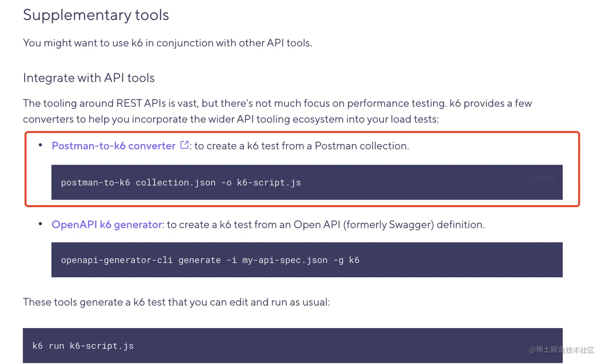This screenshot has width=604, height=364.
Task: Open the OpenAPI k6 generator link
Action: pos(107,225)
